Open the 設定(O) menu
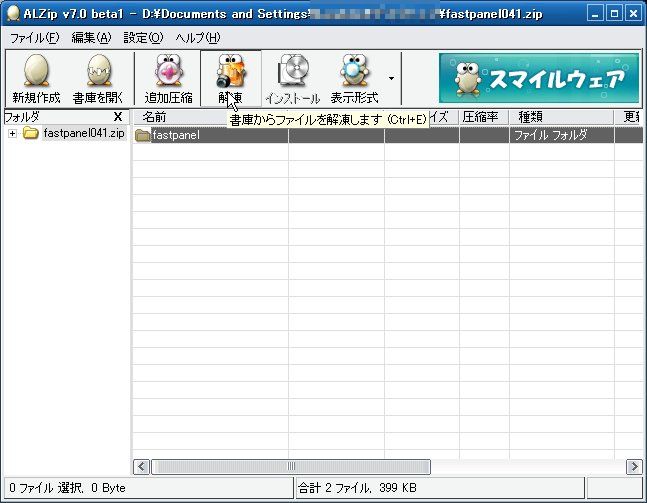Image resolution: width=647 pixels, height=503 pixels. tap(143, 38)
